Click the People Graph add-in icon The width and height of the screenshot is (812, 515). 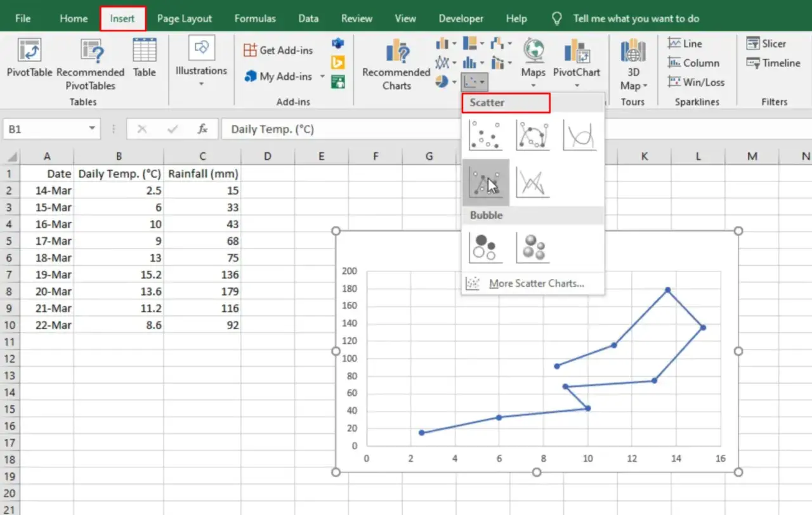(338, 81)
